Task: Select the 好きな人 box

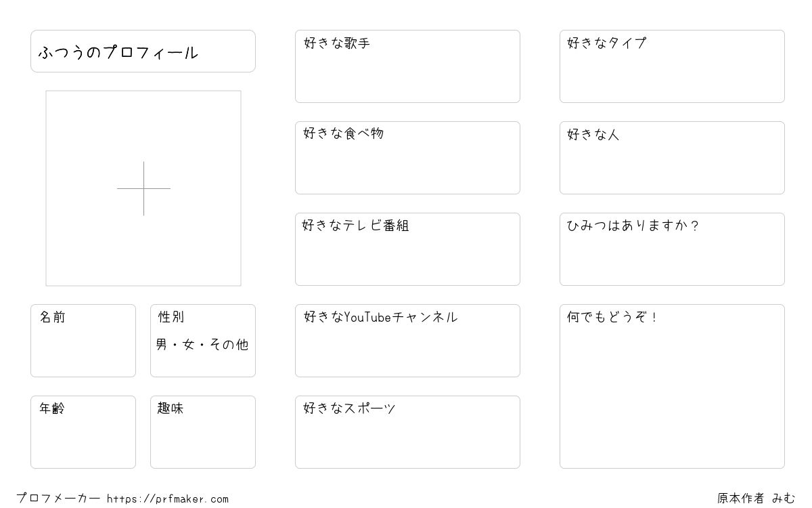Action: pos(672,158)
